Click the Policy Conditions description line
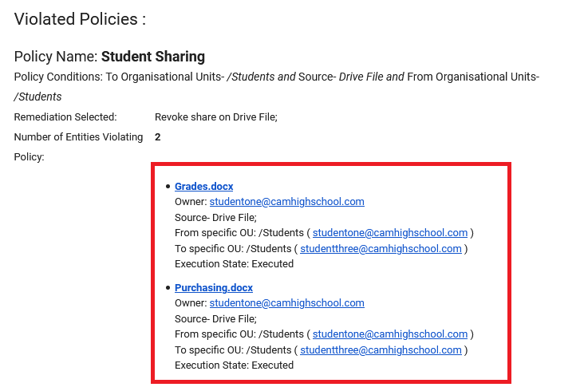 tap(276, 77)
